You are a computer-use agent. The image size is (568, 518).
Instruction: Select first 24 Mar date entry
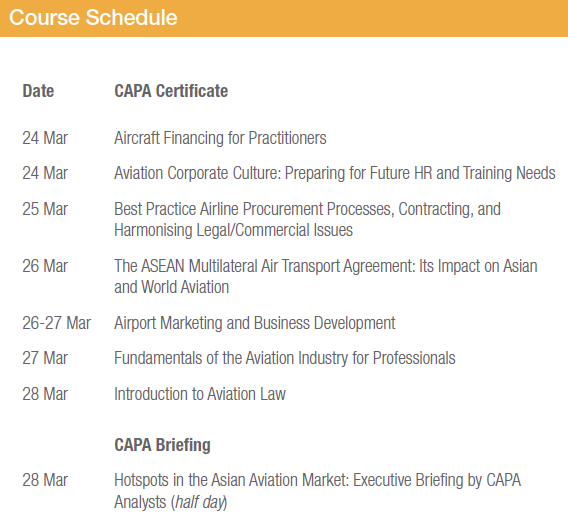point(45,138)
